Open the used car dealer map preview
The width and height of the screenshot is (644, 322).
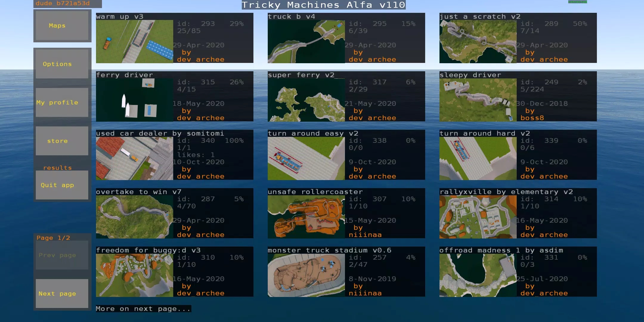click(134, 158)
